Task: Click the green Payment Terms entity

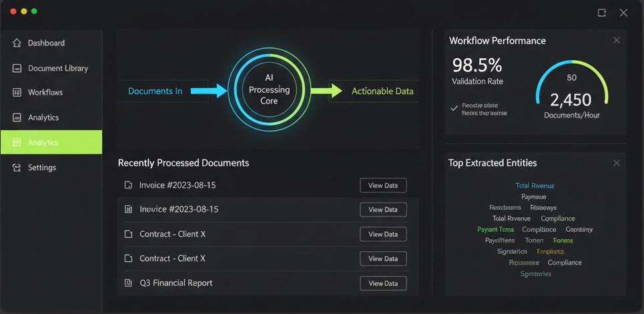Action: click(x=495, y=230)
